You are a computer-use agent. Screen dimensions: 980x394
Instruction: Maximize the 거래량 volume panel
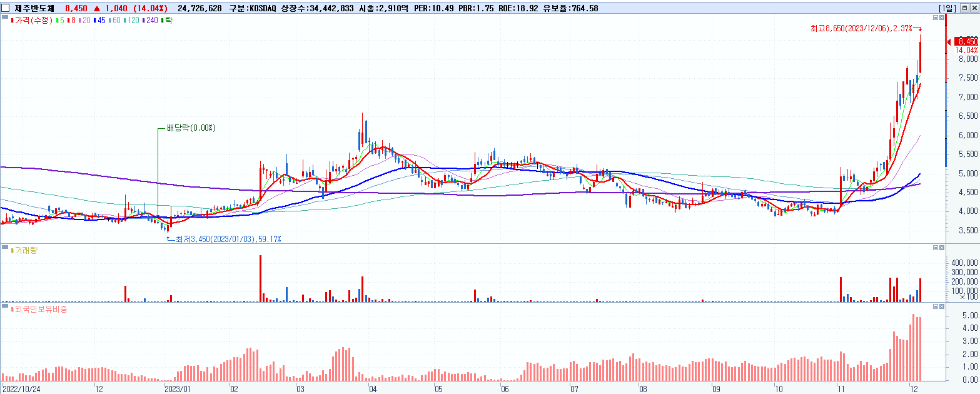click(x=936, y=248)
